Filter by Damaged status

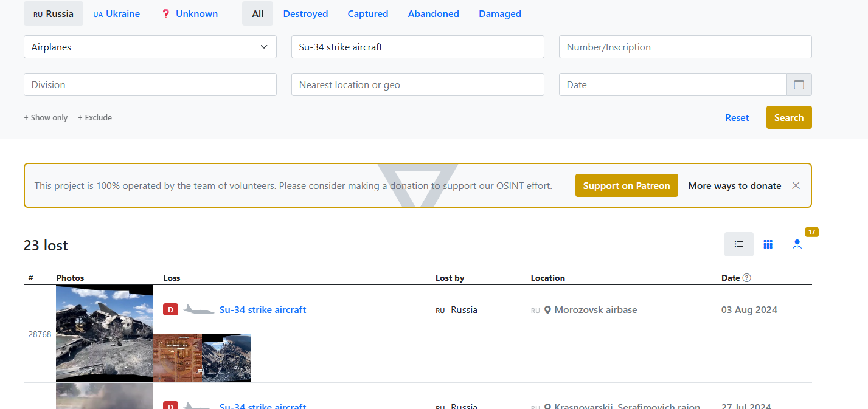coord(500,13)
